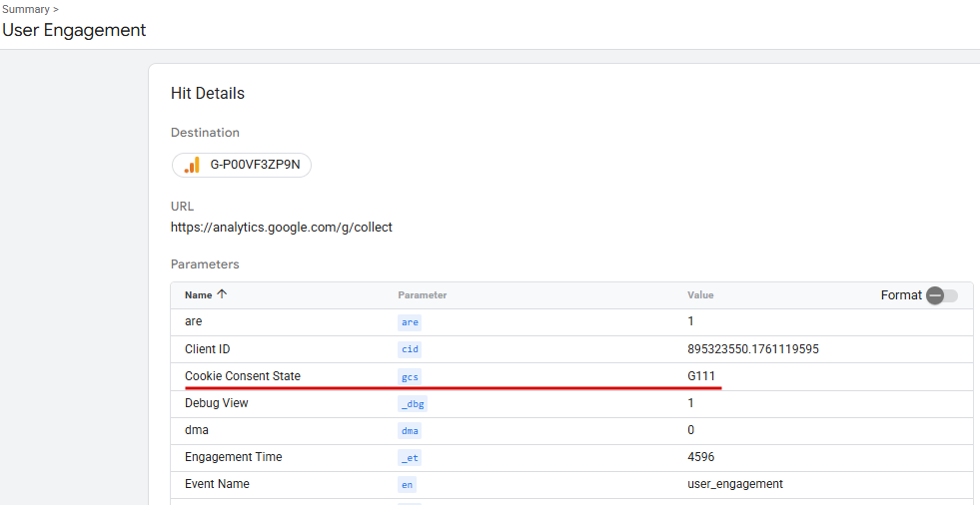Click the Summary breadcrumb link
Viewport: 980px width, 505px height.
click(x=25, y=9)
